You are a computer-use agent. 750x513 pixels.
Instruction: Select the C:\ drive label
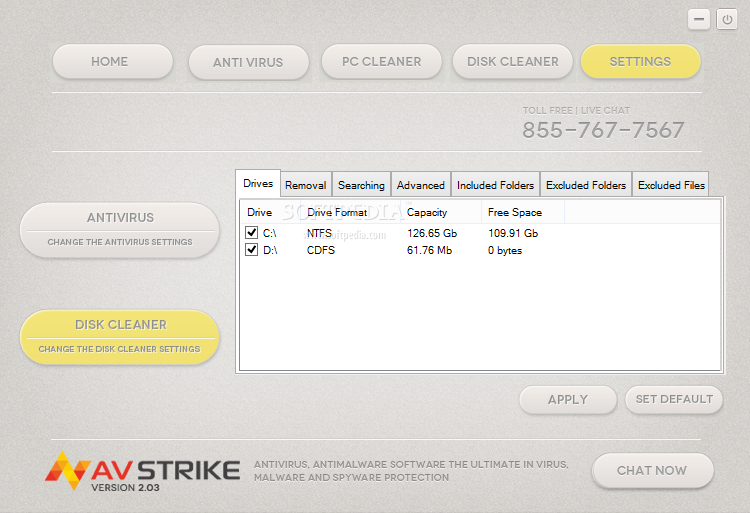(270, 233)
